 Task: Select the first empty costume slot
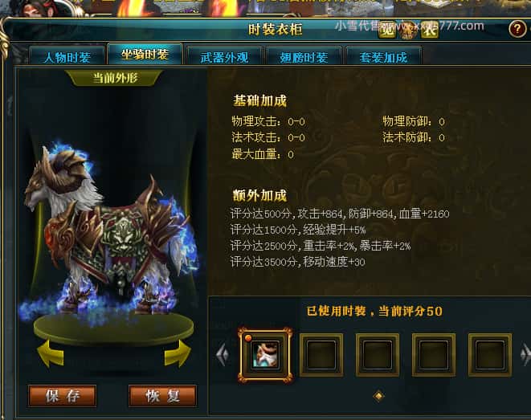tap(321, 355)
